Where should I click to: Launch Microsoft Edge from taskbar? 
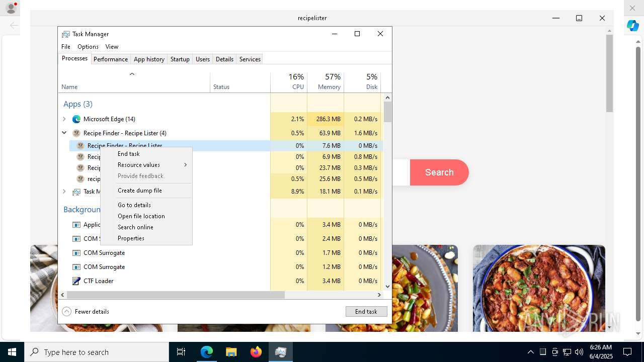[x=207, y=352]
